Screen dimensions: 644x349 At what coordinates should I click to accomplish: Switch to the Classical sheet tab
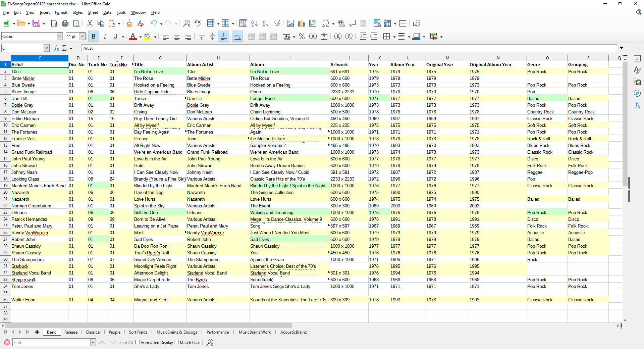click(x=93, y=332)
